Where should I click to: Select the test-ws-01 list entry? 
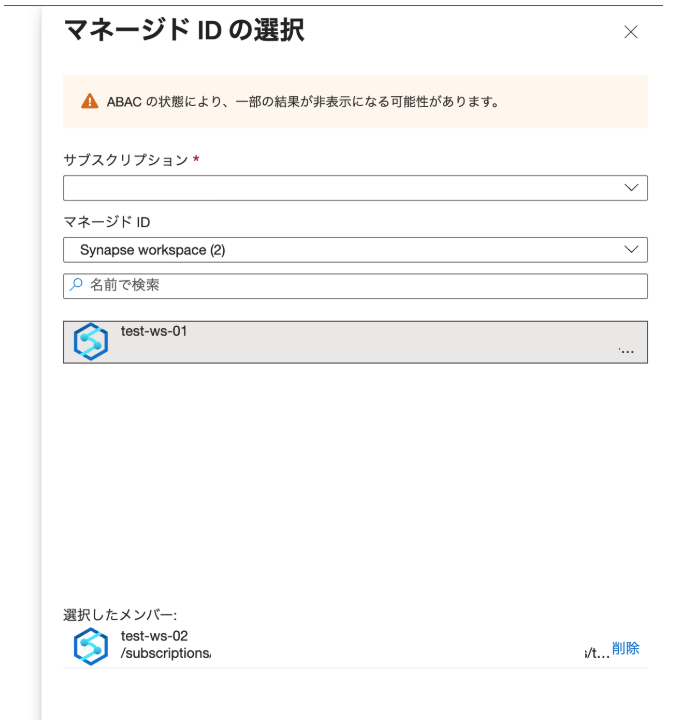pyautogui.click(x=355, y=342)
